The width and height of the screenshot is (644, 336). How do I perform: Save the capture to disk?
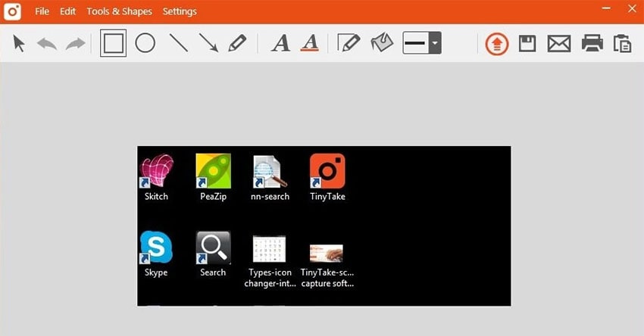coord(527,43)
